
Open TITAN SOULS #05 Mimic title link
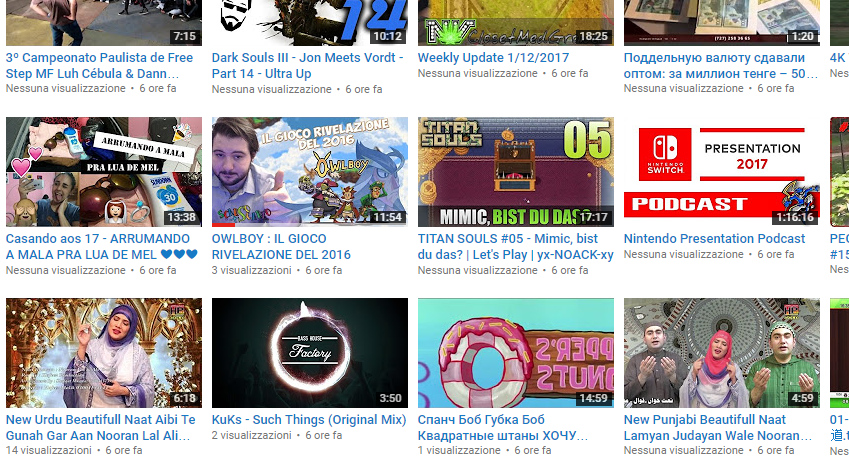[x=515, y=246]
